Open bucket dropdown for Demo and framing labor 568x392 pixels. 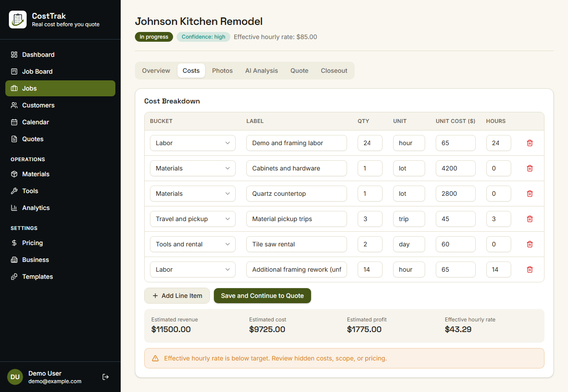(193, 143)
